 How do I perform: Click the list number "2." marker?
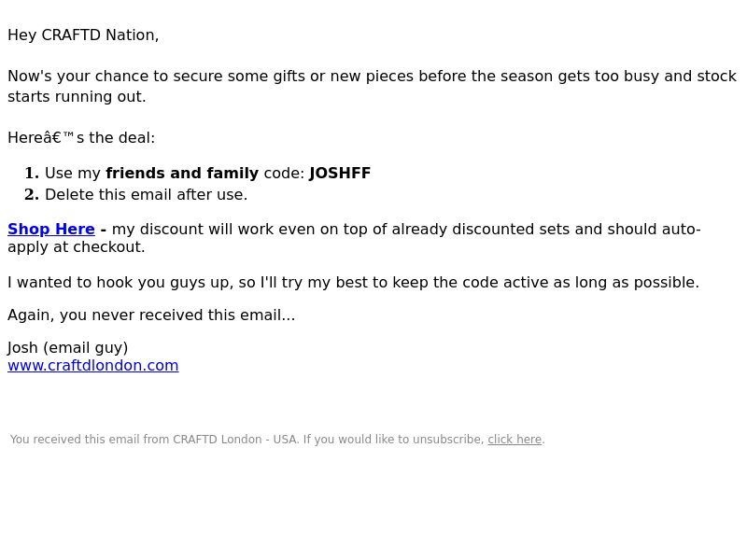32,195
